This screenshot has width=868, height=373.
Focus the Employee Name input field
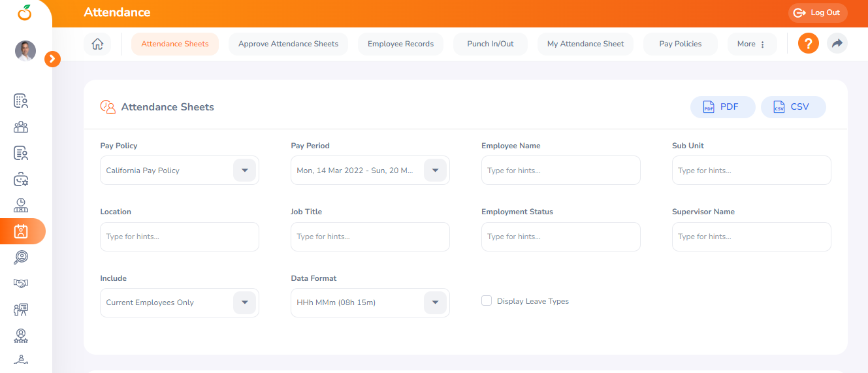click(561, 170)
